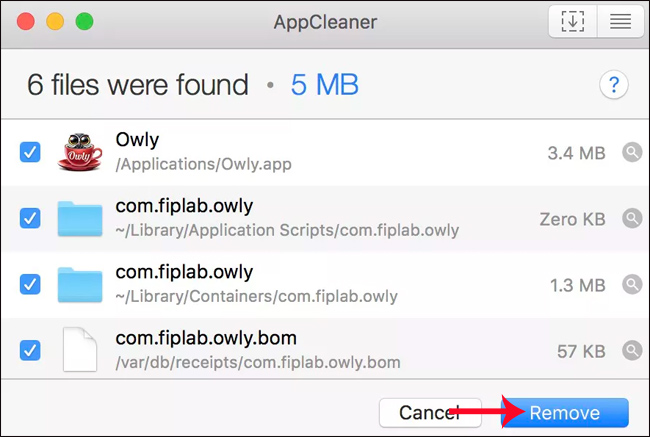Uncheck the Application Scripts com.fiplab.owly checkbox

pos(30,218)
